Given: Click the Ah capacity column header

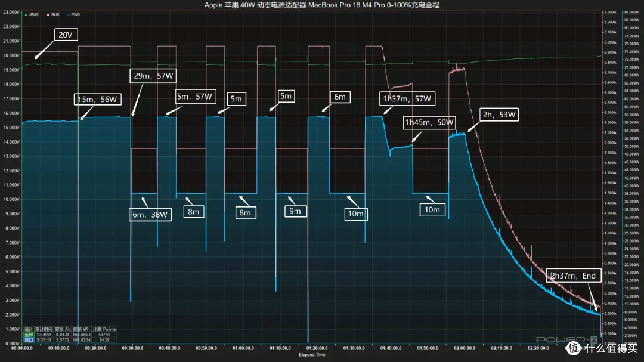Looking at the screenshot, I should pos(63,330).
